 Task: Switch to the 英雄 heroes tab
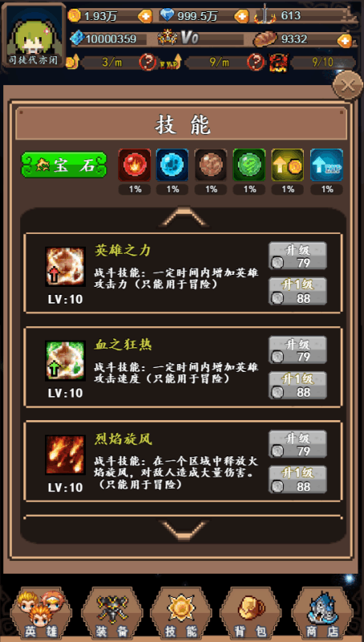(41, 613)
